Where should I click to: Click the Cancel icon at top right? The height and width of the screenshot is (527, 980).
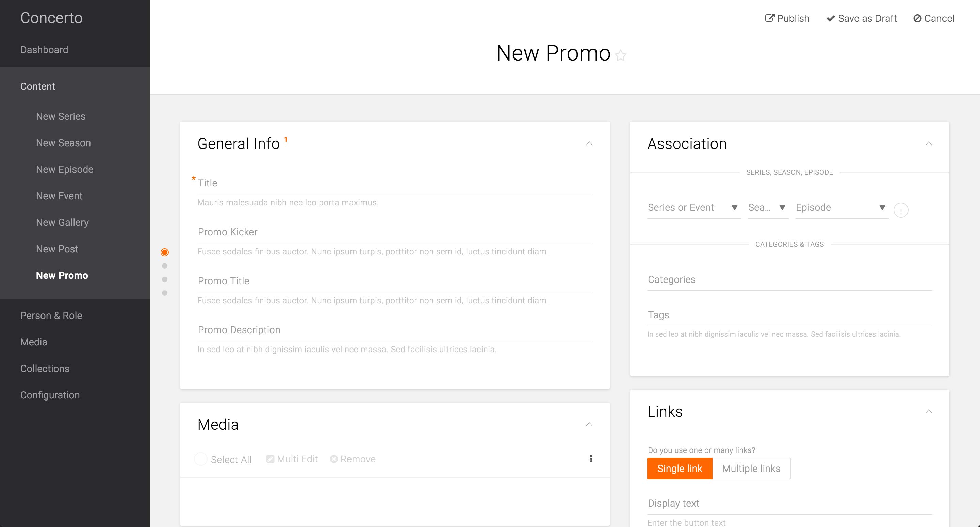917,19
